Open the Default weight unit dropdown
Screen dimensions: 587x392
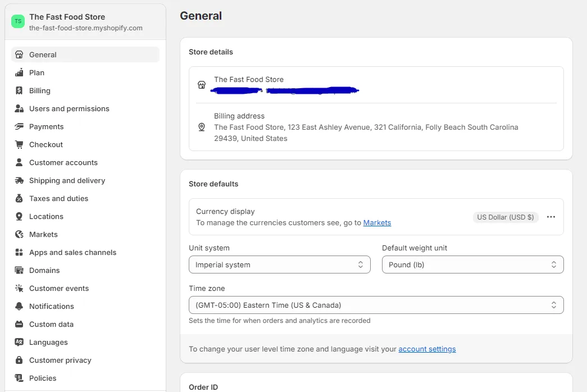(x=473, y=265)
